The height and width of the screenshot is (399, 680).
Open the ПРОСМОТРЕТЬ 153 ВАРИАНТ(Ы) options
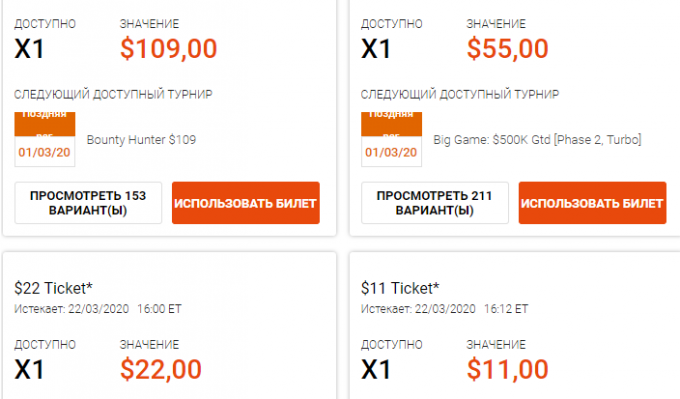coord(88,203)
